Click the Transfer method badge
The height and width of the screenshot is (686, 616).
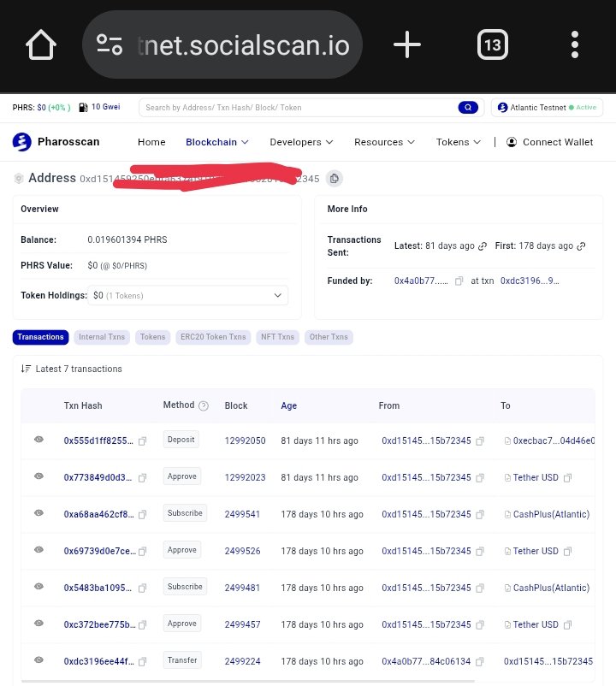click(182, 659)
